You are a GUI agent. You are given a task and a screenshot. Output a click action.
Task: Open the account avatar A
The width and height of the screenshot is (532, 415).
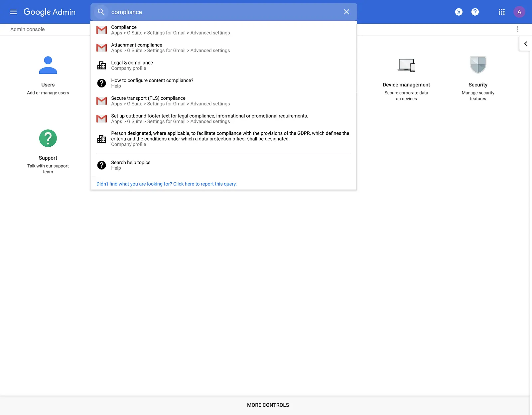[x=519, y=12]
